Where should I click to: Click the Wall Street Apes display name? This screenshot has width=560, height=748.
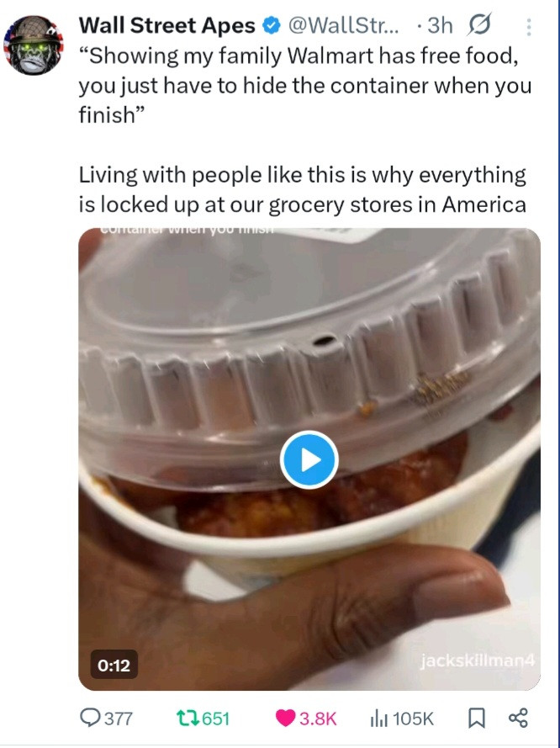(166, 26)
